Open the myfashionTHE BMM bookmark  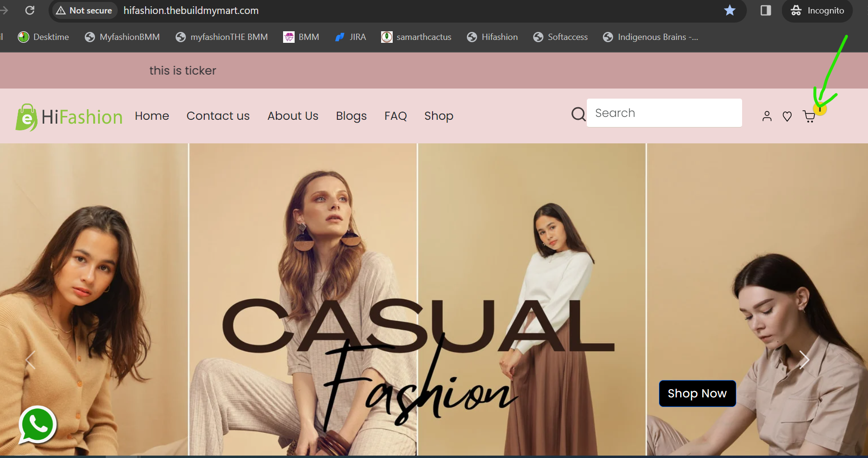pyautogui.click(x=222, y=37)
